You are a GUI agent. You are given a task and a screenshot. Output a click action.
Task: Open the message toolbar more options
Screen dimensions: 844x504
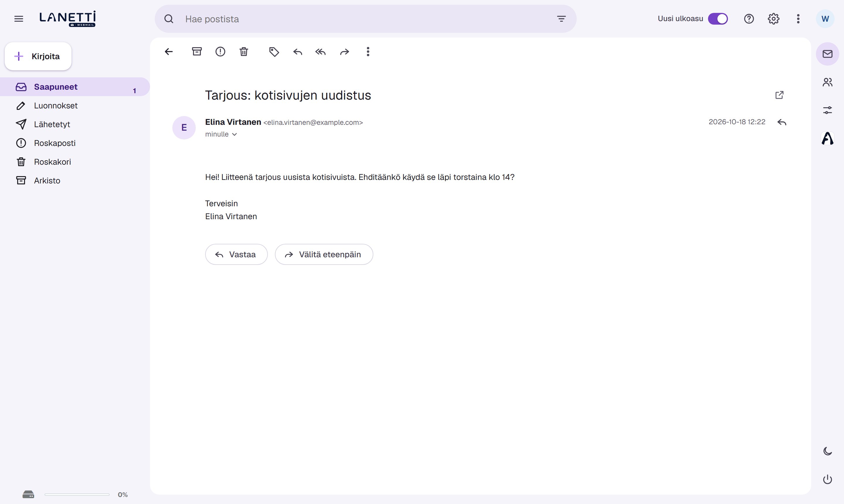click(368, 52)
